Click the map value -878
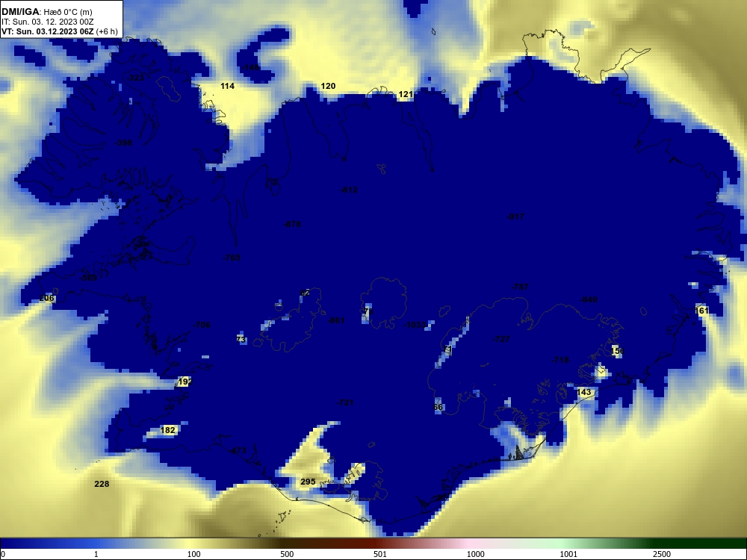This screenshot has width=747, height=560. tap(292, 224)
